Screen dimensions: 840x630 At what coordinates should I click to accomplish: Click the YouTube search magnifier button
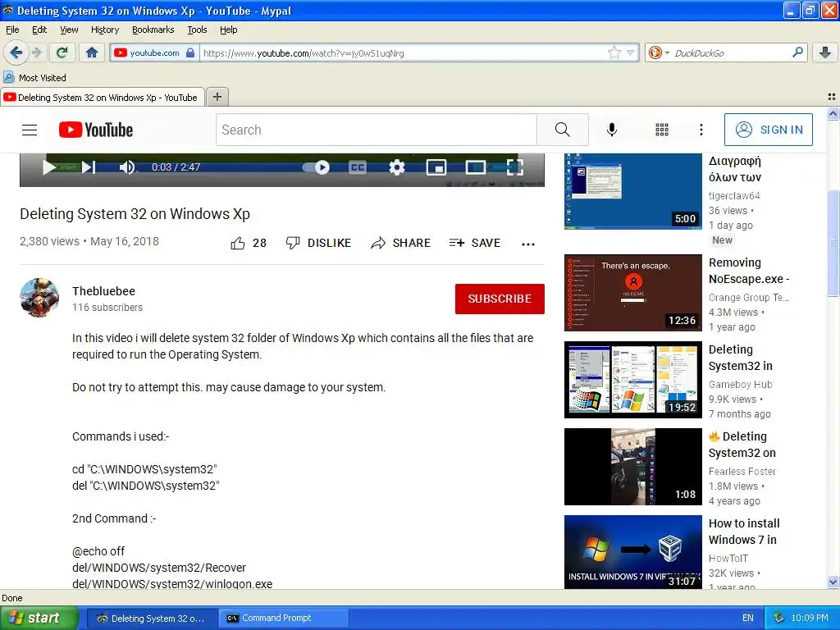[563, 130]
